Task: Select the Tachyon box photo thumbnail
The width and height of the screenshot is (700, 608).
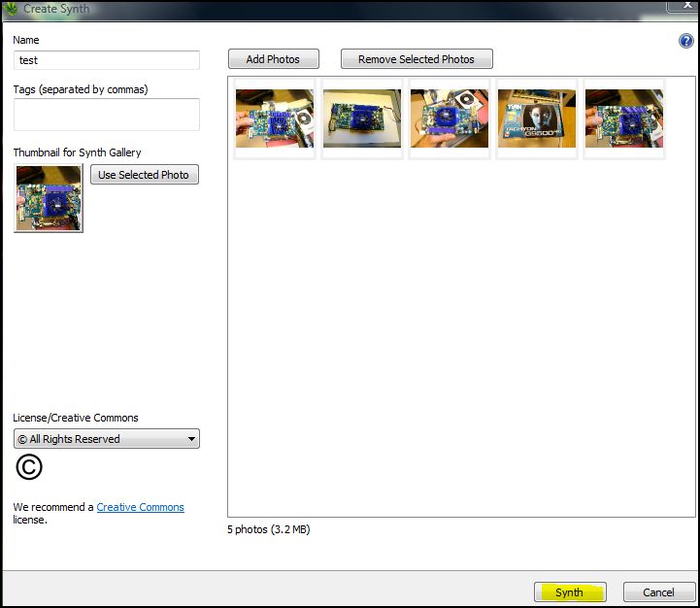Action: 537,118
